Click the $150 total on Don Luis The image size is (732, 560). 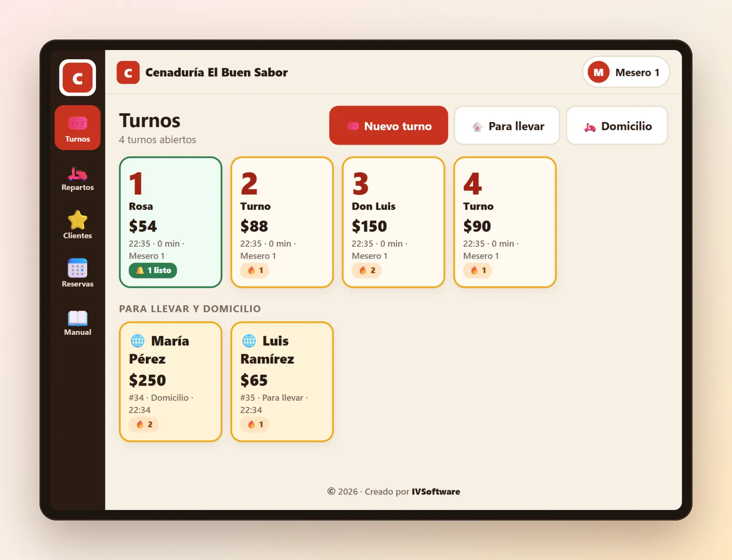tap(369, 226)
